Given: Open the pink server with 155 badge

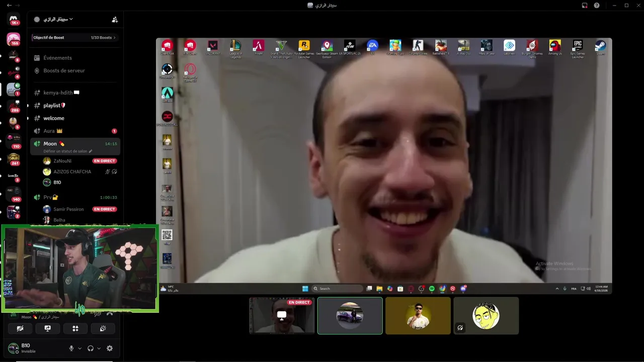Looking at the screenshot, I should tap(14, 39).
